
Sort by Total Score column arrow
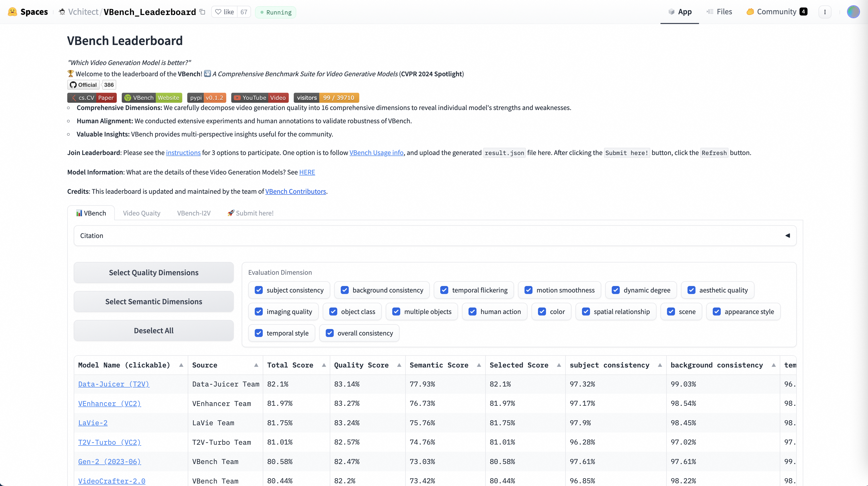point(324,365)
